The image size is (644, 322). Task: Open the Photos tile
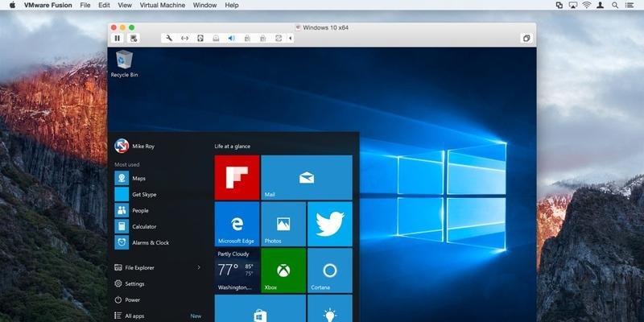tap(283, 224)
